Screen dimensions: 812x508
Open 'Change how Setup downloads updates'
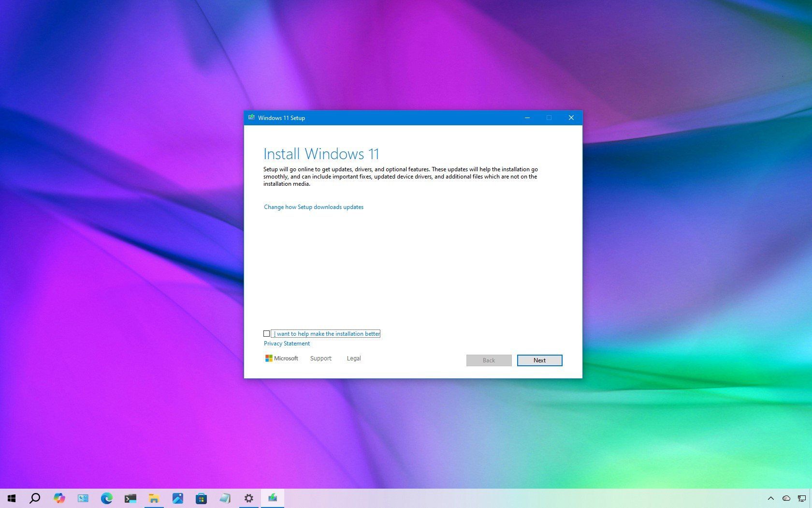[313, 207]
